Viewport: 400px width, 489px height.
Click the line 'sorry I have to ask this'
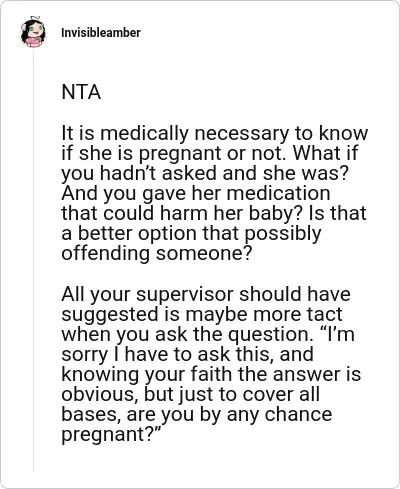tap(187, 354)
